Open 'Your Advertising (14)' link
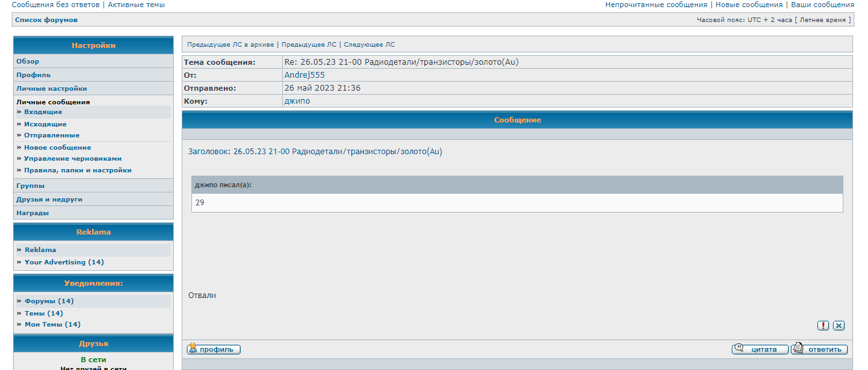Image resolution: width=868 pixels, height=370 pixels. (x=64, y=262)
